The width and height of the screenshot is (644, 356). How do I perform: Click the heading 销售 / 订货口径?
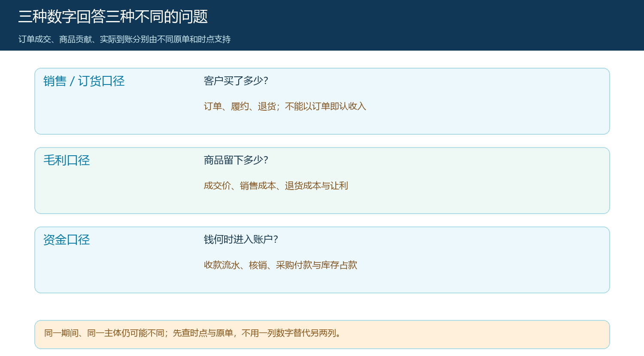tap(84, 81)
